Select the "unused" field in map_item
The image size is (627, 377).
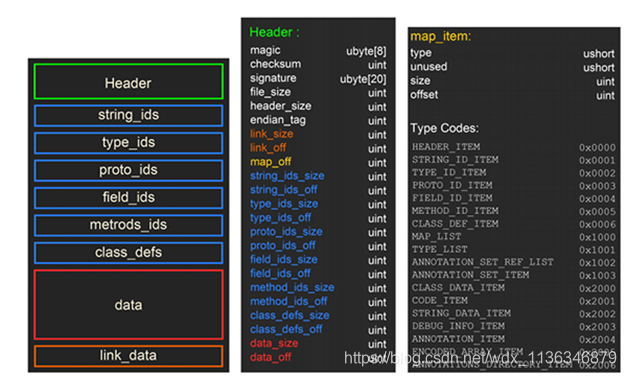point(429,67)
